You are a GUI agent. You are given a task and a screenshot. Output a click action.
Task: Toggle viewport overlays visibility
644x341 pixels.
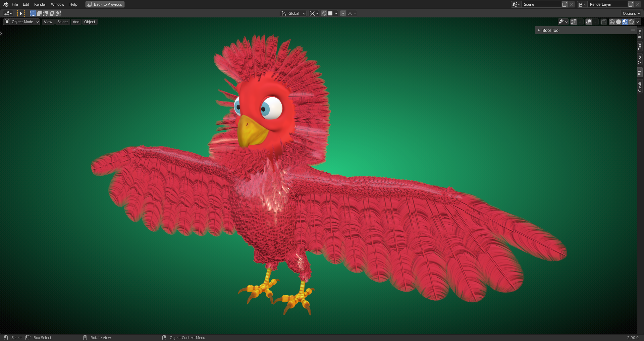(589, 22)
